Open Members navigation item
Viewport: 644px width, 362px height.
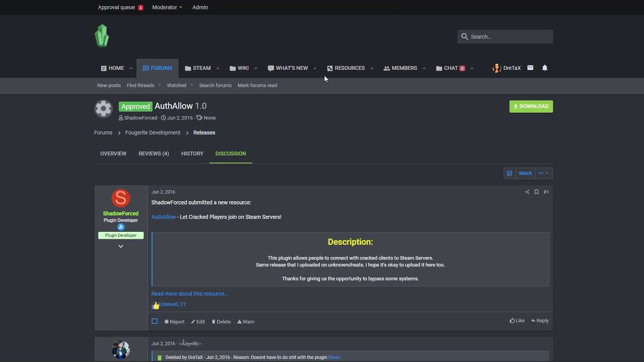pos(400,68)
